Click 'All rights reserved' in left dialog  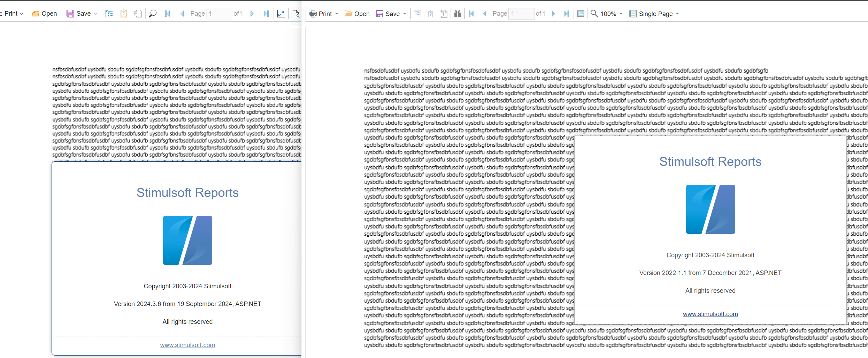[187, 321]
